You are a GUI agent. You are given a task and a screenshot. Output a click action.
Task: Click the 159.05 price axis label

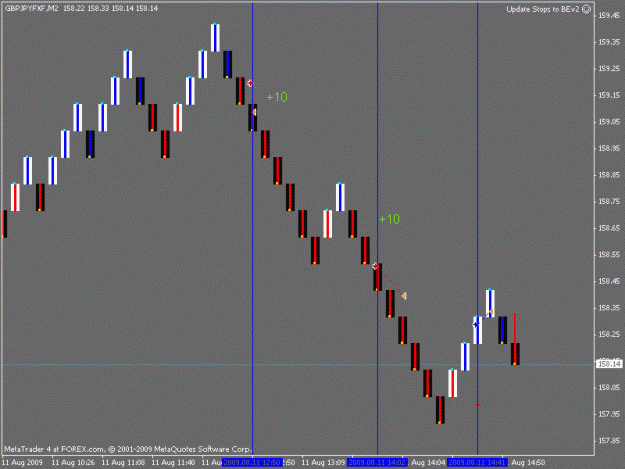point(609,122)
